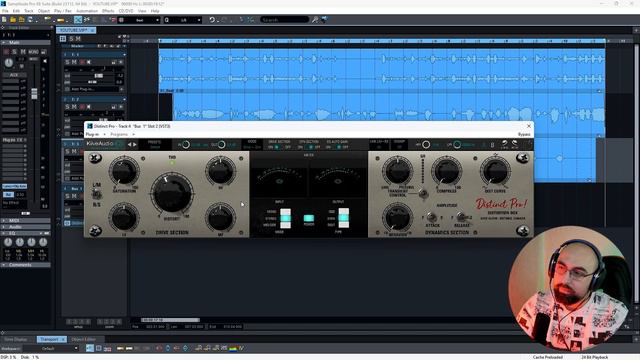Screen dimensions: 640x360
Task: Select the scissors cut mode icon
Action: pos(87,20)
